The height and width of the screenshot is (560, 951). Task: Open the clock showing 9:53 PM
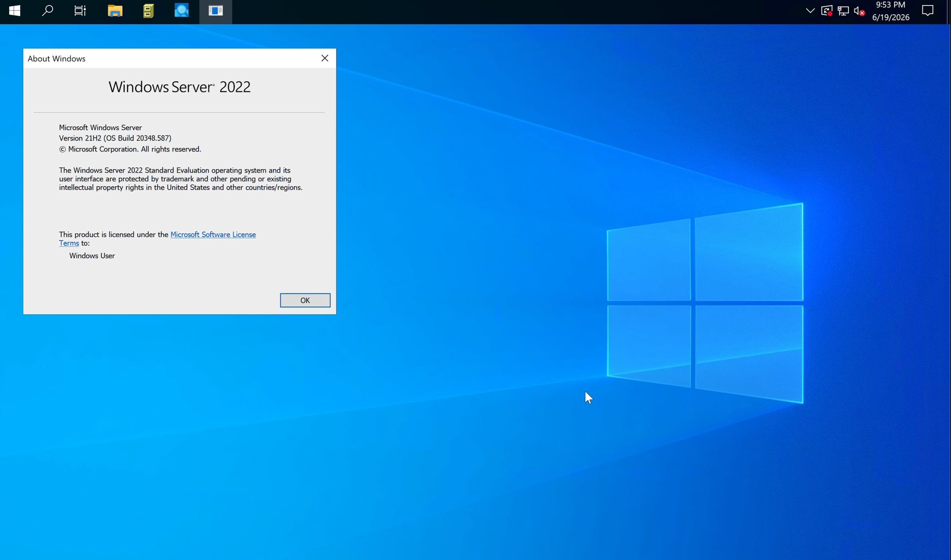point(890,11)
